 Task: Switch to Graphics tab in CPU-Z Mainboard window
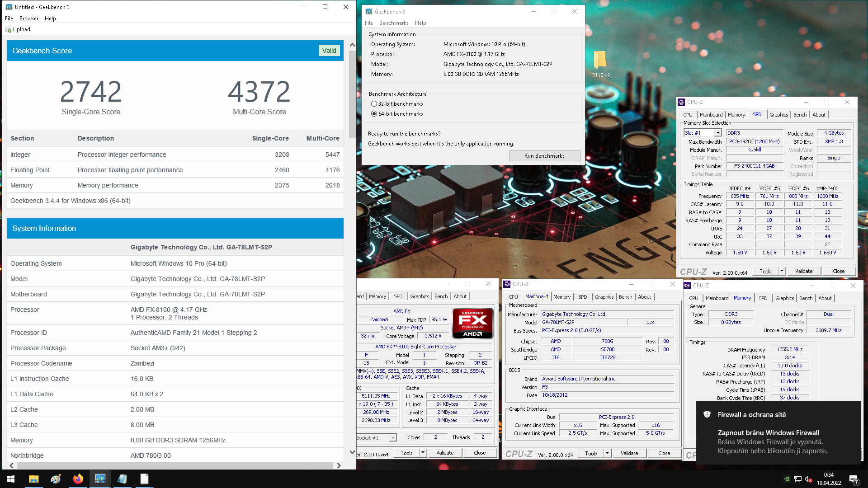coord(604,297)
